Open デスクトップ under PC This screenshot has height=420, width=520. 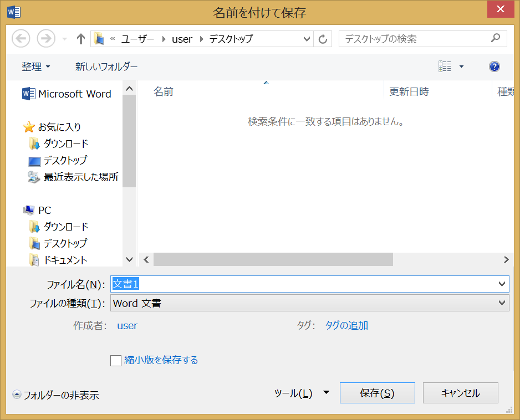pos(58,243)
